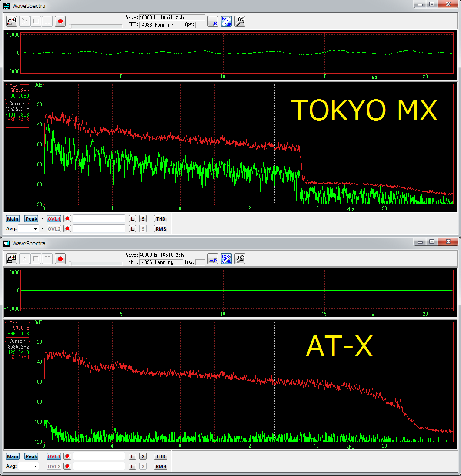The width and height of the screenshot is (461, 476).
Task: Click RMS button in AT-X window
Action: (x=161, y=466)
